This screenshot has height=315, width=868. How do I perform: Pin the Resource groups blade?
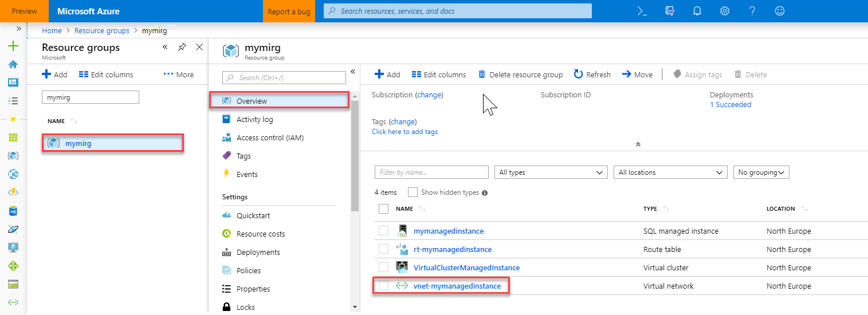tap(182, 47)
